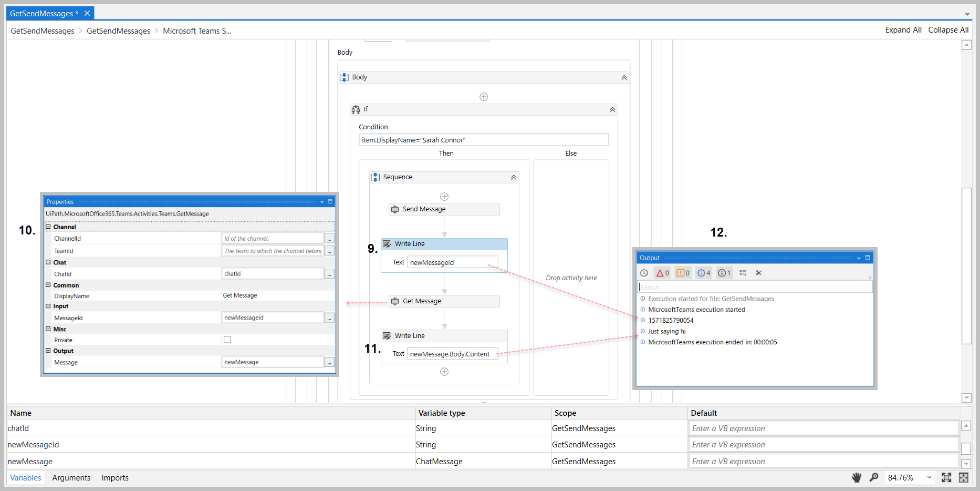This screenshot has width=980, height=491.
Task: Click the Properties panel float window icon
Action: pos(330,201)
